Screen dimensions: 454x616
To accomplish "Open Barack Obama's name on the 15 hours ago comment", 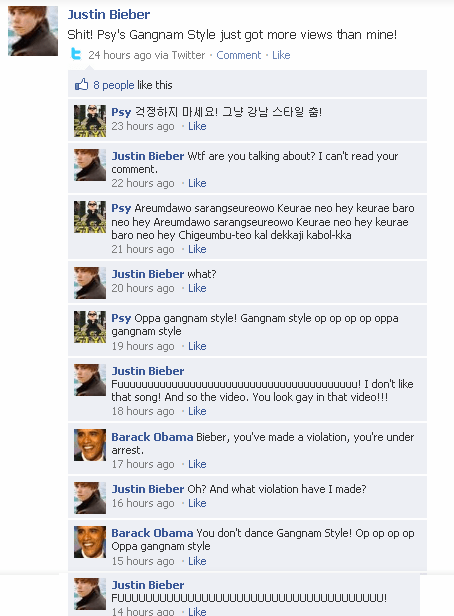I will coord(152,533).
